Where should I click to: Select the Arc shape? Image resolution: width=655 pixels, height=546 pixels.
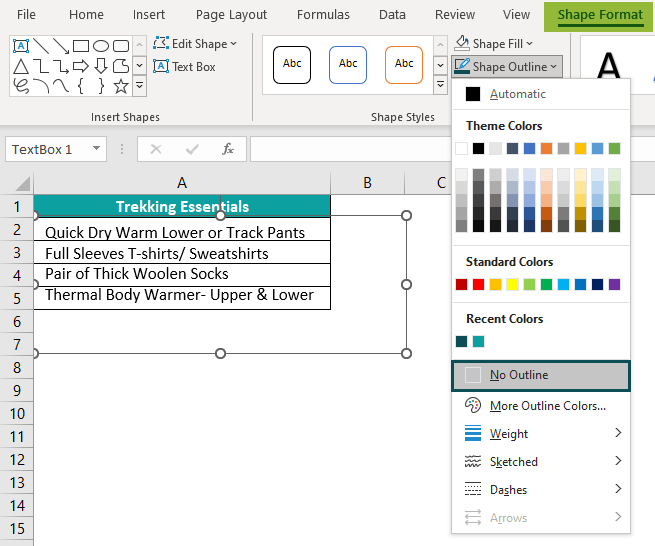point(41,86)
